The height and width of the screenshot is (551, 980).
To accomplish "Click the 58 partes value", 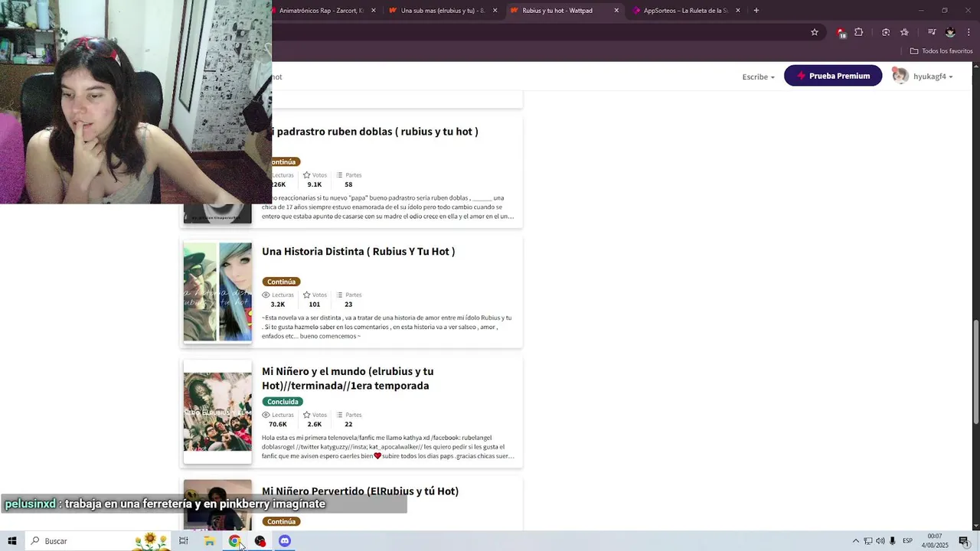I will tap(348, 184).
